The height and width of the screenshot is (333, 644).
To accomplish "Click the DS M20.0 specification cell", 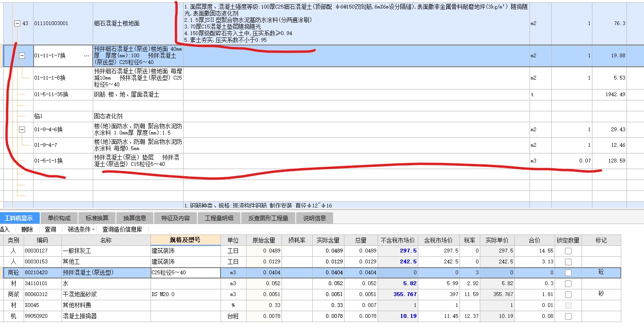I will pyautogui.click(x=185, y=295).
